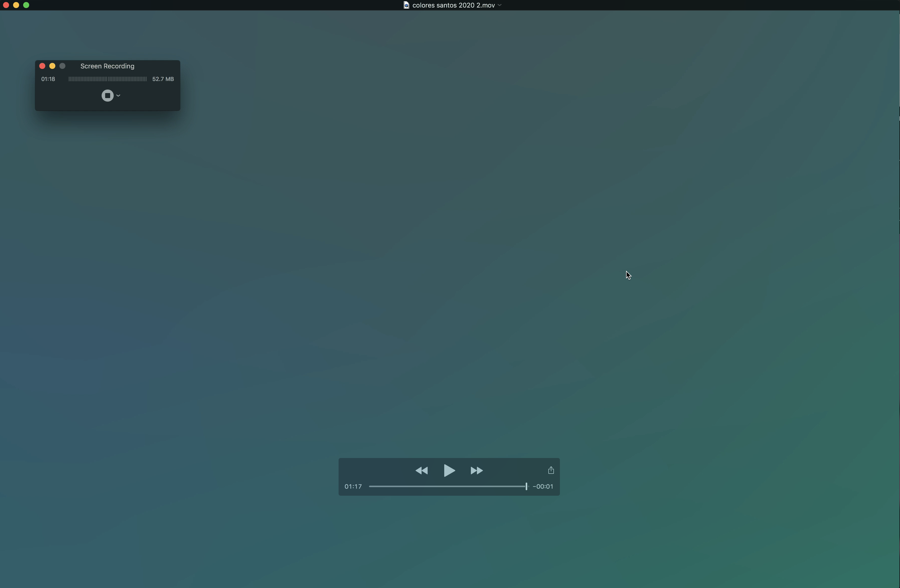Screen dimensions: 900x588
Task: Click the Screen Recording panel title
Action: point(107,66)
